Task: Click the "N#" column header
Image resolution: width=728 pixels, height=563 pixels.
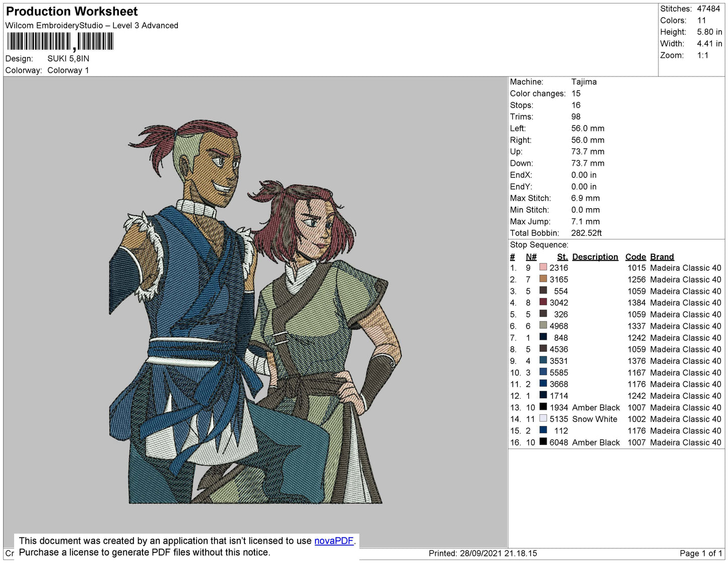Action: click(531, 257)
